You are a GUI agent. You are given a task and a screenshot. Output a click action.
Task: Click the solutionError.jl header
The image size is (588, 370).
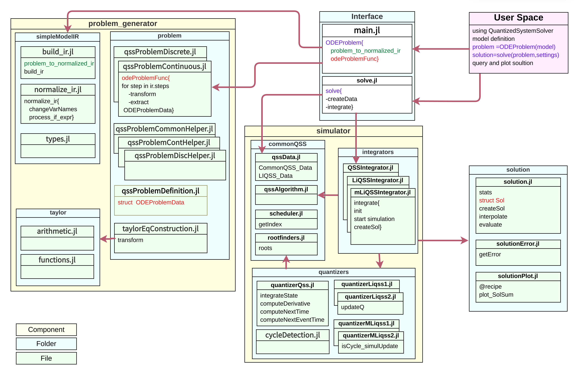(x=518, y=244)
